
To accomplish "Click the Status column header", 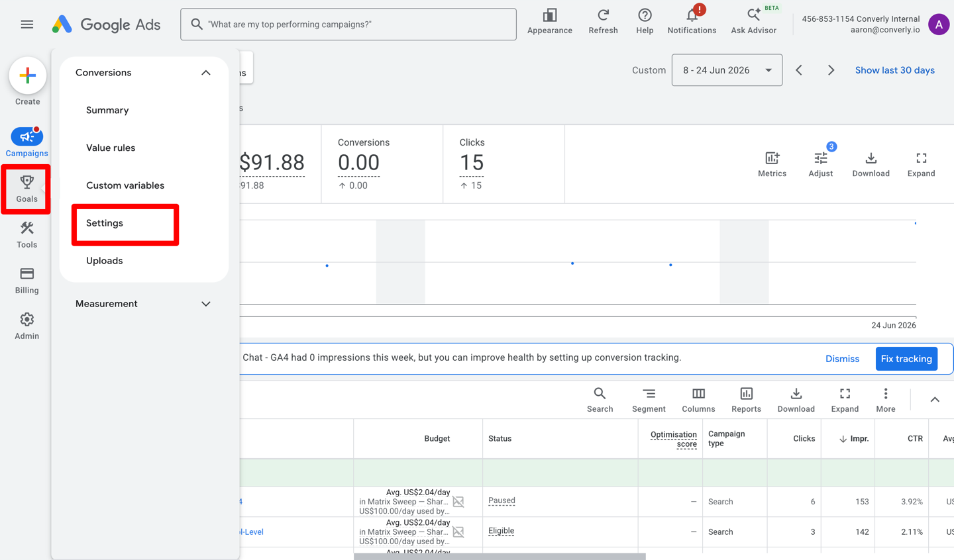I will (500, 439).
